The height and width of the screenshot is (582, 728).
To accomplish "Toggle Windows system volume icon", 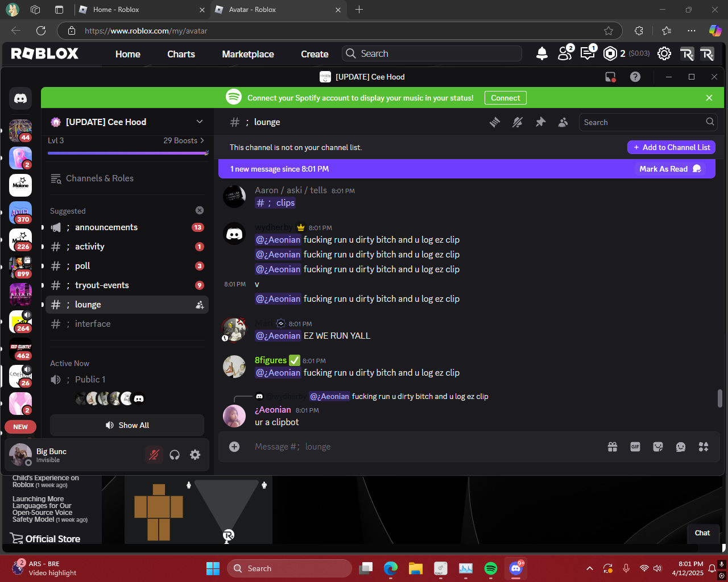I will coord(658,568).
